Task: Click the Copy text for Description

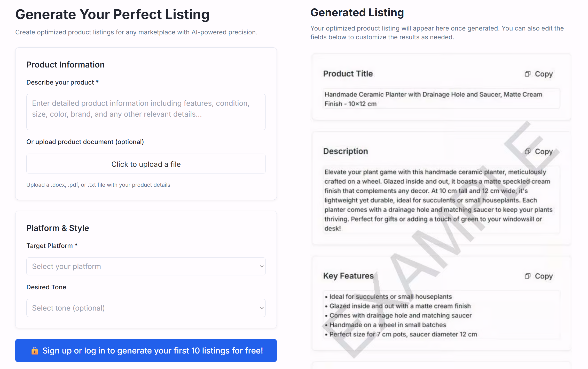Action: [x=544, y=152]
